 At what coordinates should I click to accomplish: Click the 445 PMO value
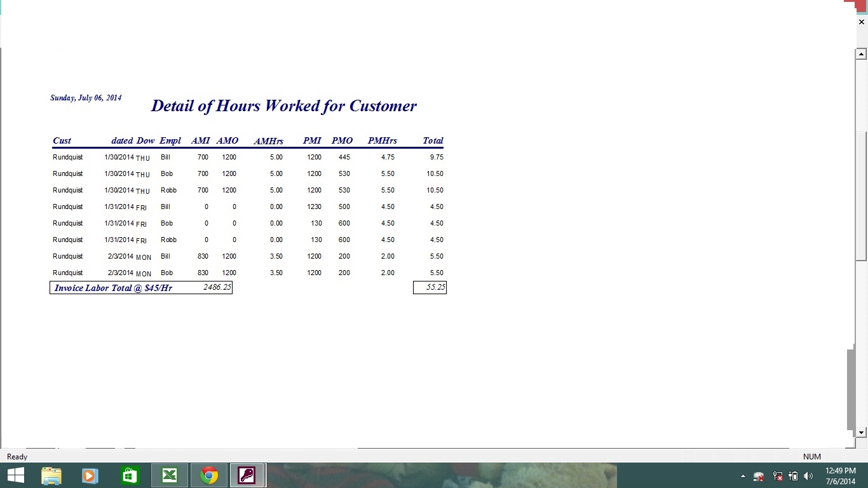click(344, 157)
